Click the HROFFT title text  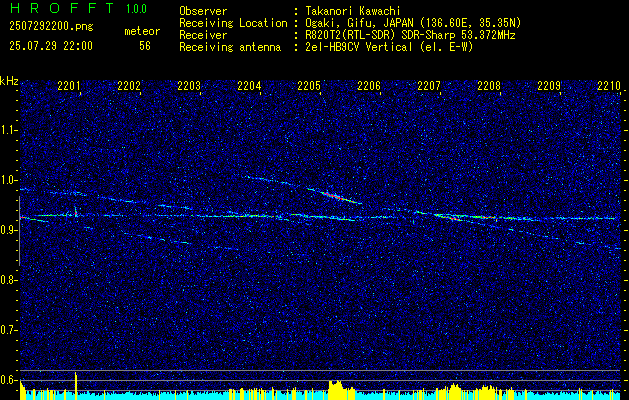click(x=62, y=8)
